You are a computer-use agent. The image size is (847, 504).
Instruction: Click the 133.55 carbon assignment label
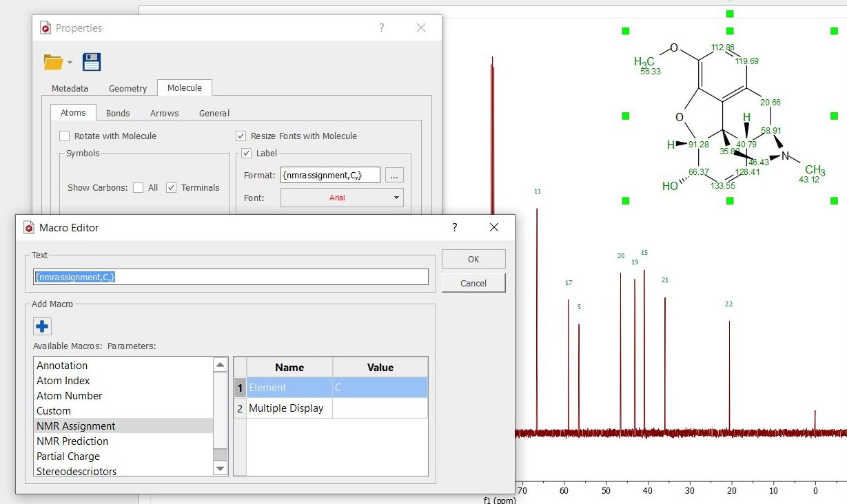723,186
